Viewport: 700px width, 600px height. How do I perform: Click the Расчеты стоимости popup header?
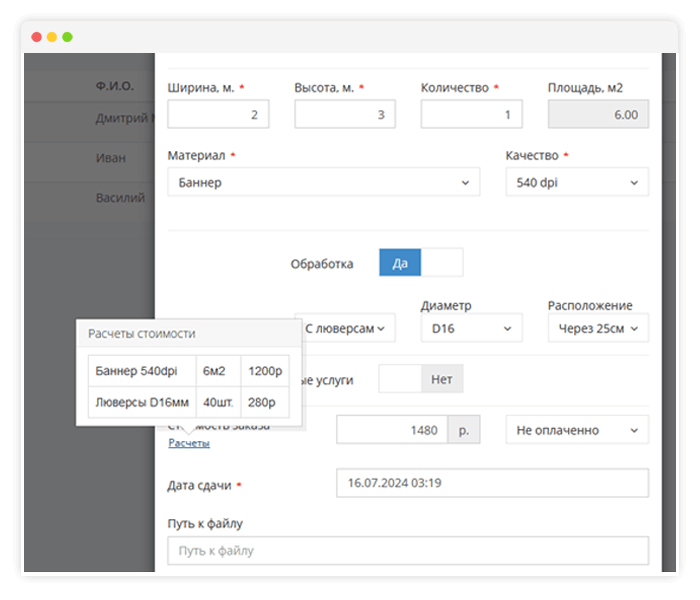(x=189, y=333)
